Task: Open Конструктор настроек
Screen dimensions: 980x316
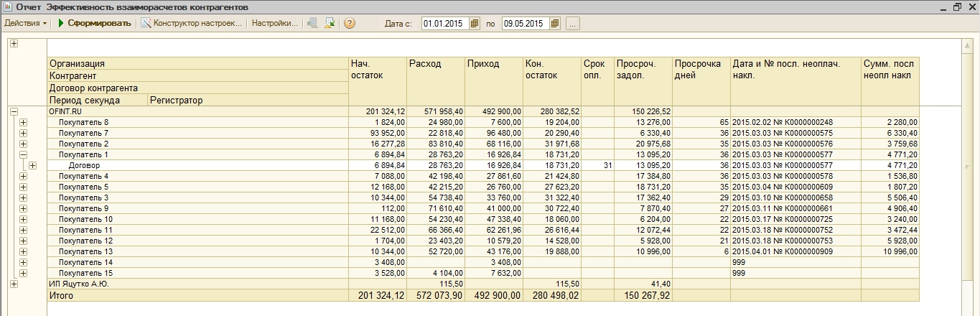Action: pos(192,23)
